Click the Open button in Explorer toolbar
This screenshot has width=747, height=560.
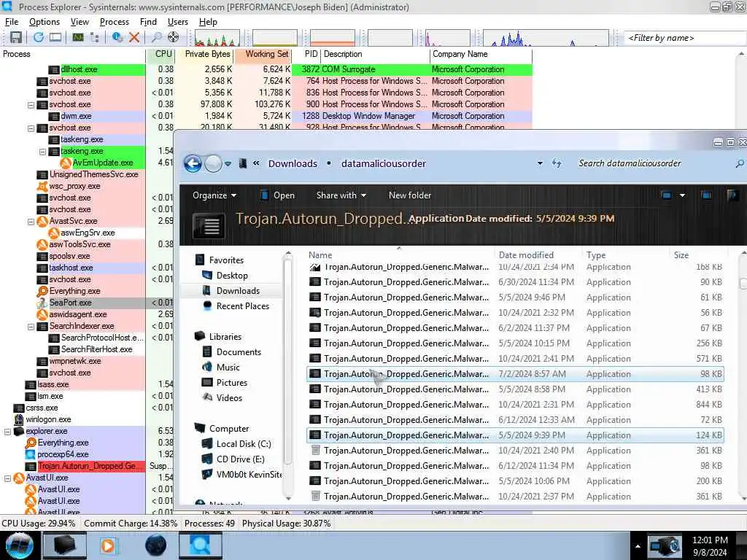[277, 195]
